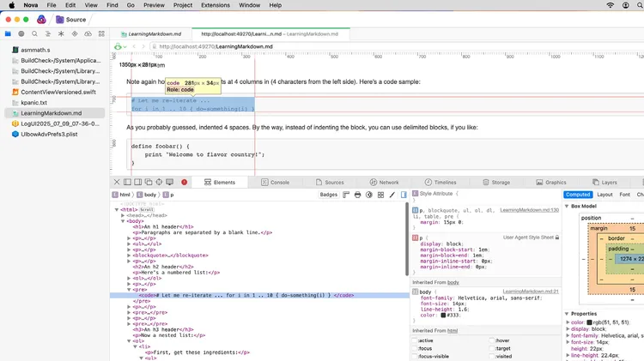Open the symbols list sidebar icon
Screen dimensions: 644x361
(47, 33)
